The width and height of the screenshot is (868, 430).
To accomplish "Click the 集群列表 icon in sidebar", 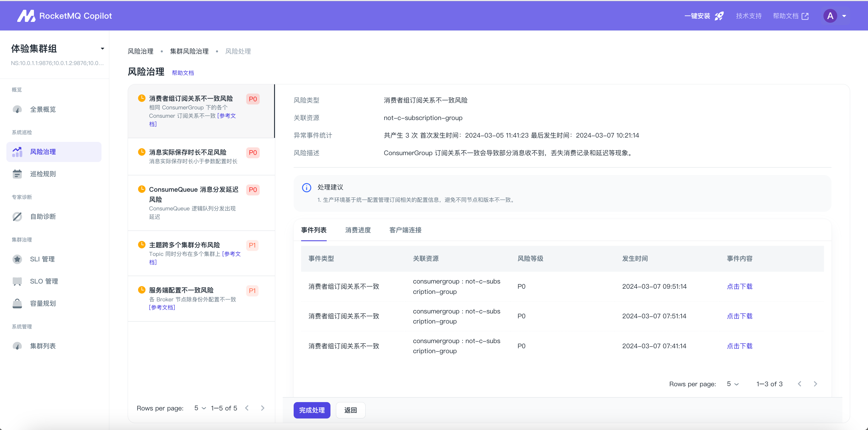I will point(17,346).
